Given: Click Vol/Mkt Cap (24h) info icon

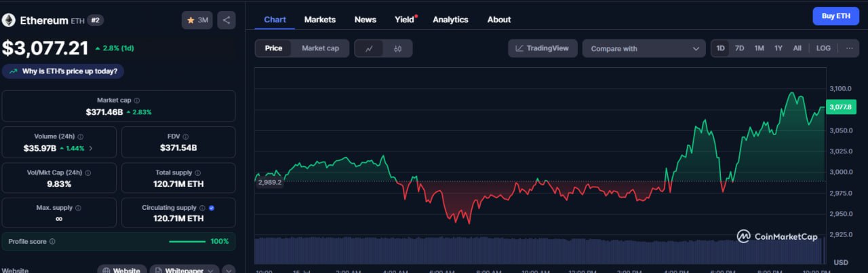Looking at the screenshot, I should pos(88,172).
